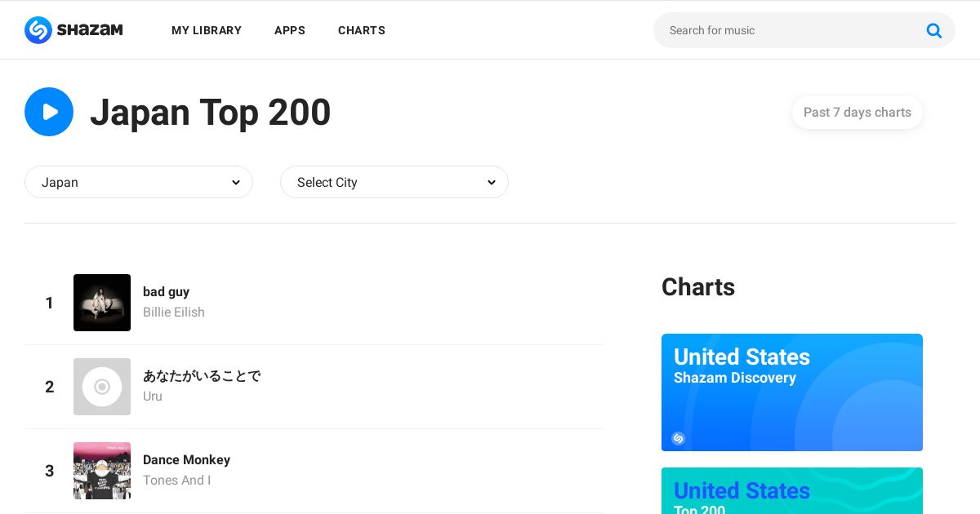The image size is (980, 514).
Task: Click the Shazam logo icon
Action: (x=38, y=30)
